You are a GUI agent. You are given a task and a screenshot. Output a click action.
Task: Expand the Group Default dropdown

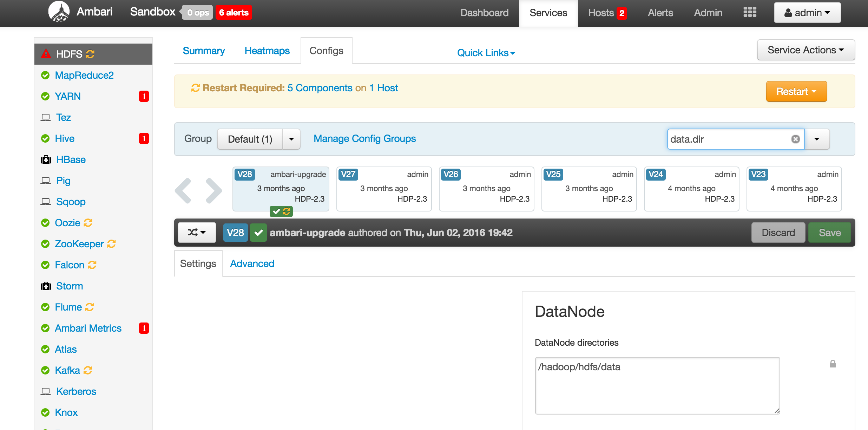pos(291,139)
